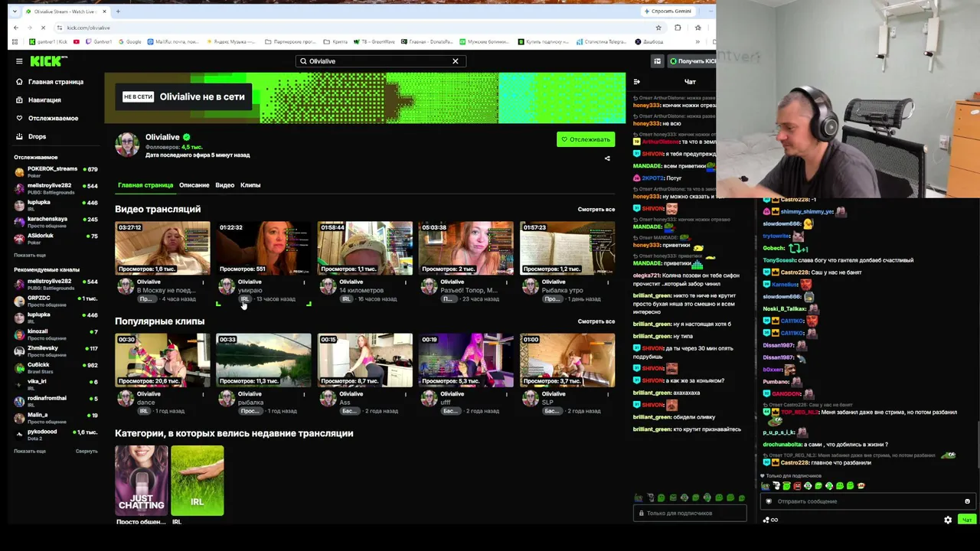Open karachenskaya followed channel

(x=56, y=222)
